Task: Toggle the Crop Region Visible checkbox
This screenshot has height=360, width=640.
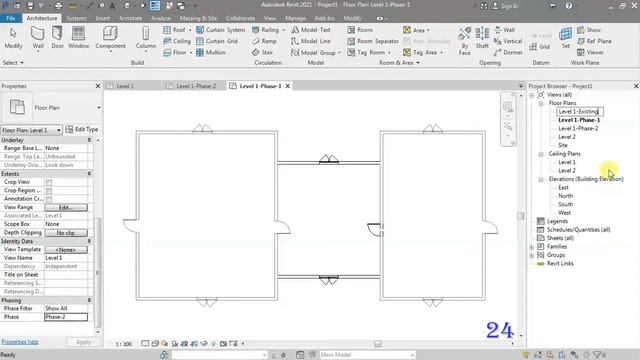Action: 49,191
